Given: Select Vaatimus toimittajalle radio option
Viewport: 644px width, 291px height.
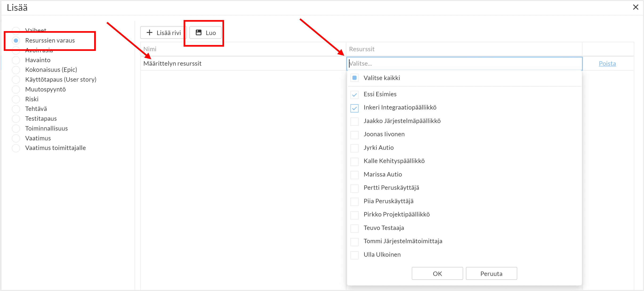Looking at the screenshot, I should click(16, 148).
